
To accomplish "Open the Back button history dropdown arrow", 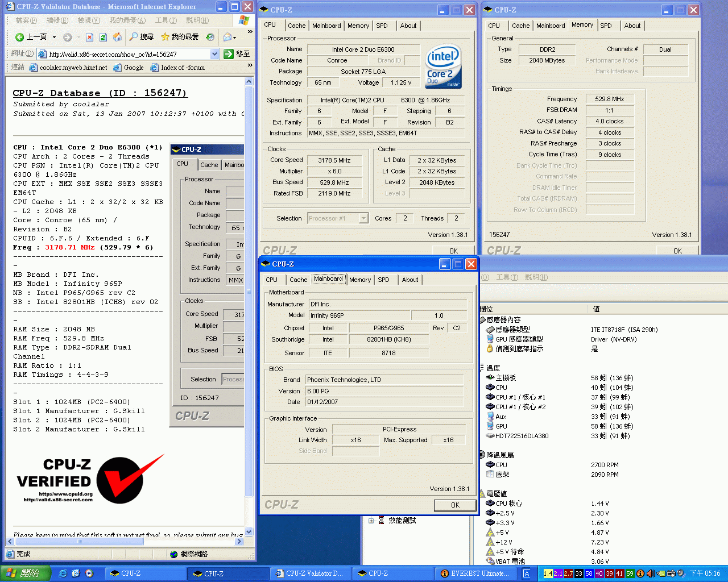I will [x=54, y=37].
